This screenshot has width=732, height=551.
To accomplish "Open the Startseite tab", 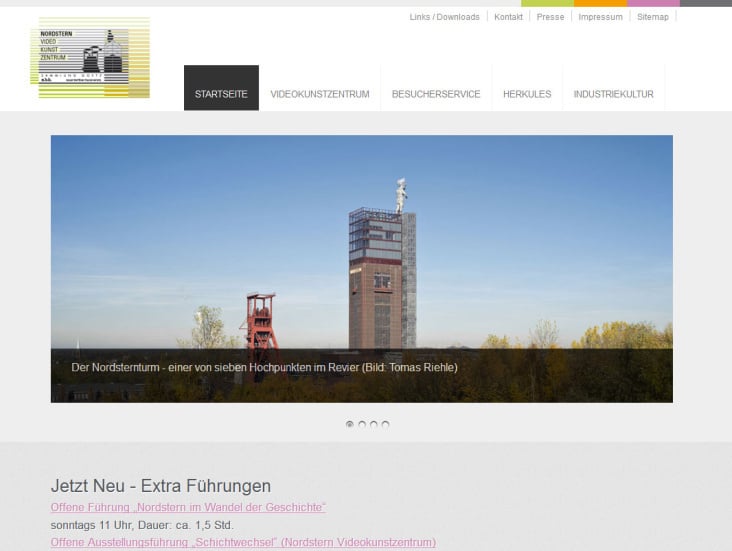I will tap(221, 88).
